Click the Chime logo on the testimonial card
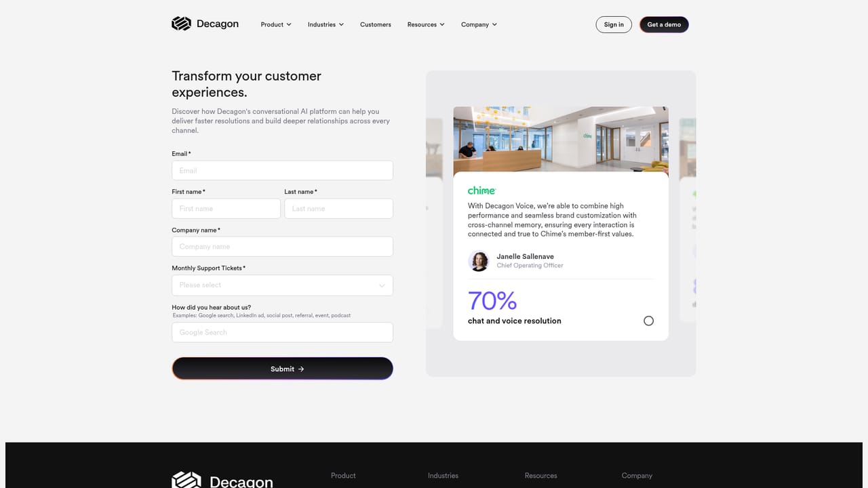Viewport: 868px width, 488px height. coord(481,190)
